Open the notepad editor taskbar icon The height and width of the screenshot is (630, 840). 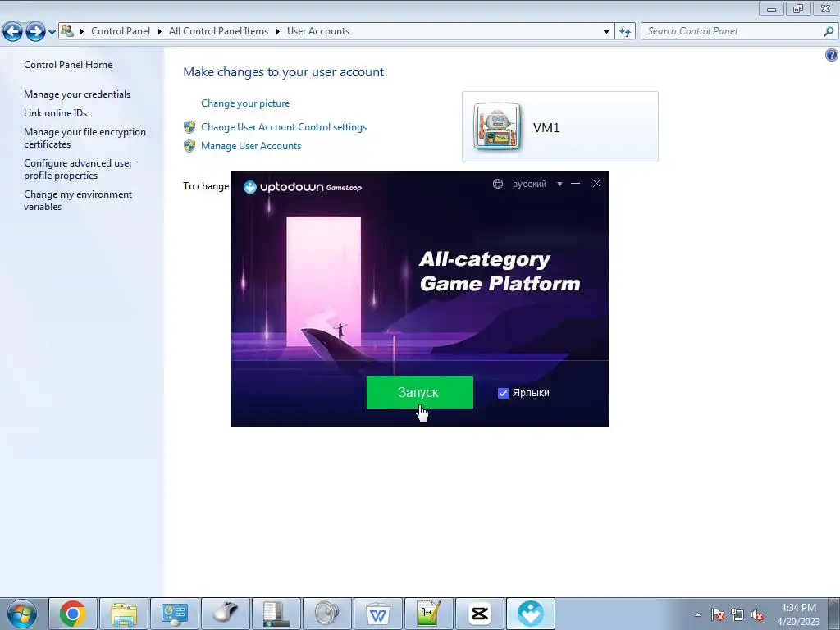(x=429, y=614)
